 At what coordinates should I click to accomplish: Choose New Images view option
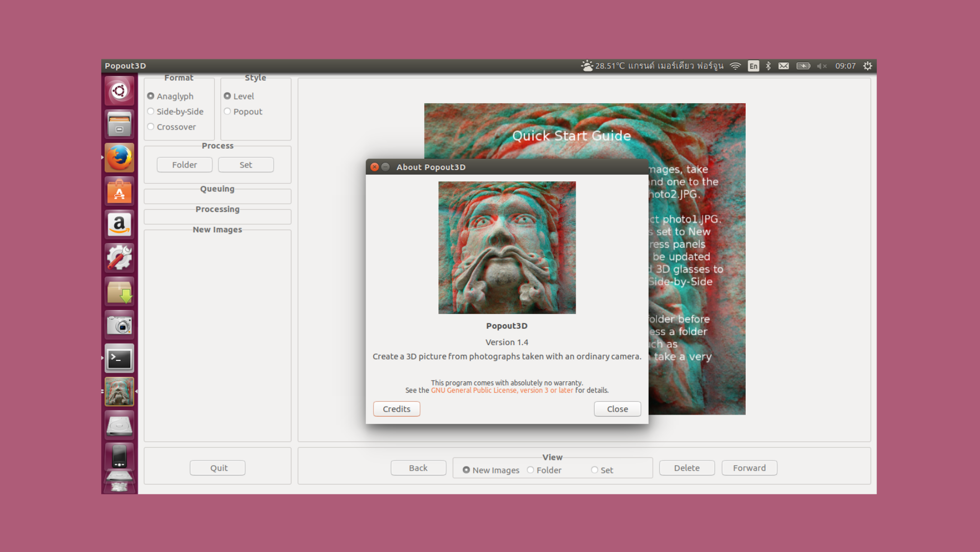point(491,470)
